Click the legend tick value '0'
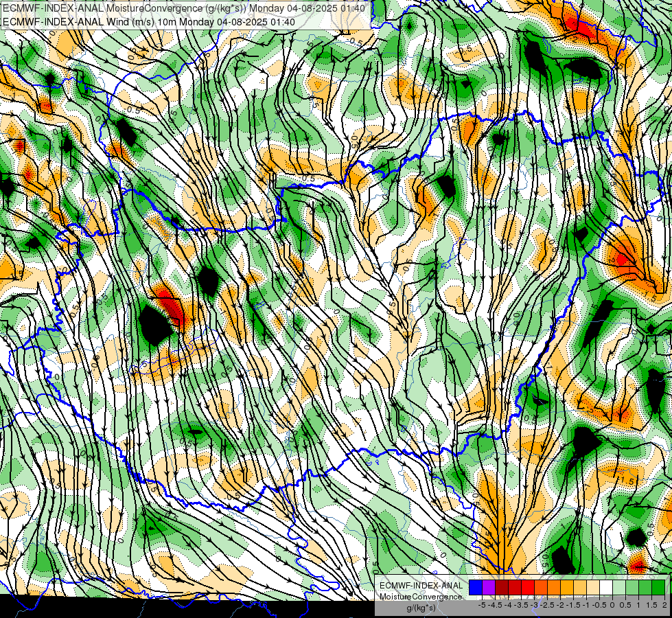The height and width of the screenshot is (618, 672). 612,605
